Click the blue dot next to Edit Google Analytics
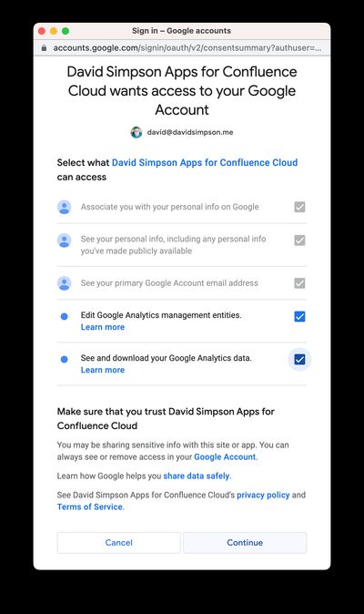The width and height of the screenshot is (364, 614). (x=64, y=316)
